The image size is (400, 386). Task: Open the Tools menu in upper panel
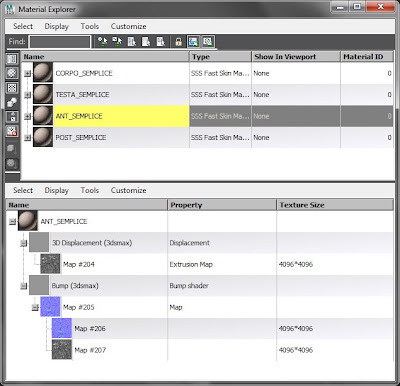click(90, 26)
